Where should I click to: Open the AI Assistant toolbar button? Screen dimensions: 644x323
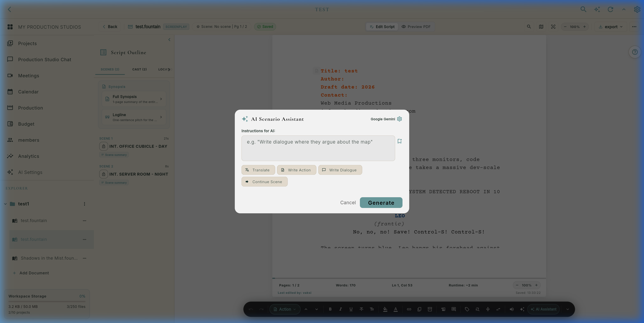point(543,309)
